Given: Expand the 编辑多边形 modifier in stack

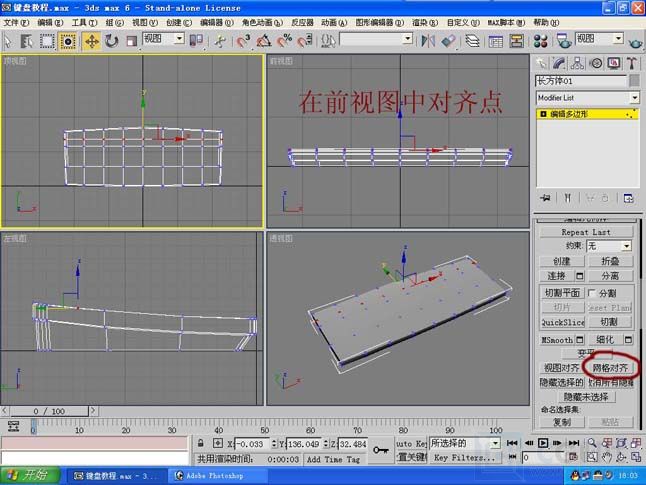Looking at the screenshot, I should click(543, 114).
